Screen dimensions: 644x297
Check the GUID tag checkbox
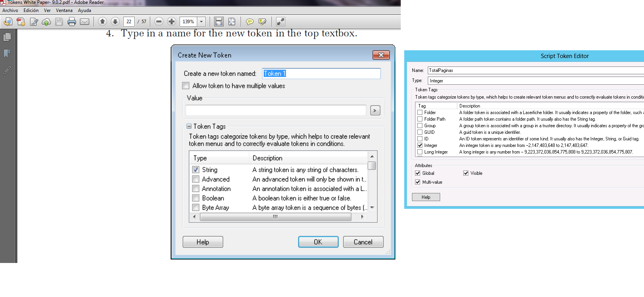click(420, 132)
